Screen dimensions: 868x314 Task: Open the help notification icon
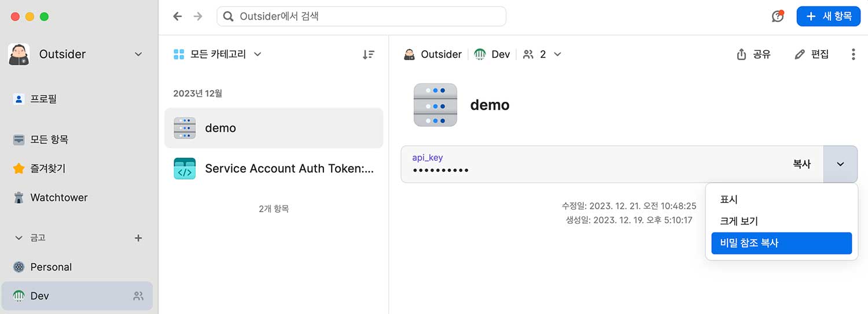coord(778,16)
